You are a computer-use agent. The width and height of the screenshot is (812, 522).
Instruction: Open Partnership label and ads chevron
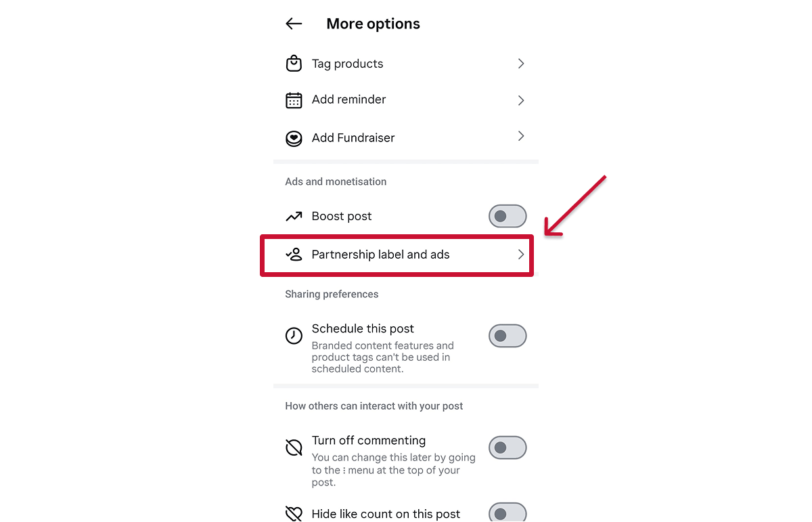point(520,255)
